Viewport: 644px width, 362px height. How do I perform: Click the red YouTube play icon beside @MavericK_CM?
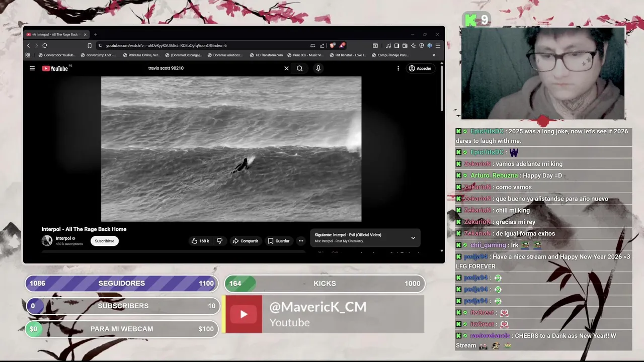click(244, 314)
